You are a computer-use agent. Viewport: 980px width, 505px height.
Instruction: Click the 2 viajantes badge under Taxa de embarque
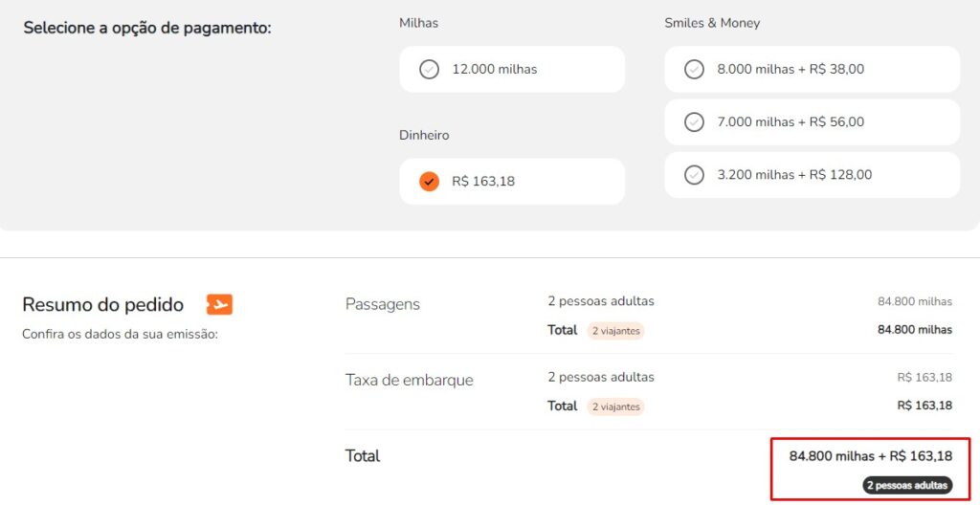click(615, 406)
